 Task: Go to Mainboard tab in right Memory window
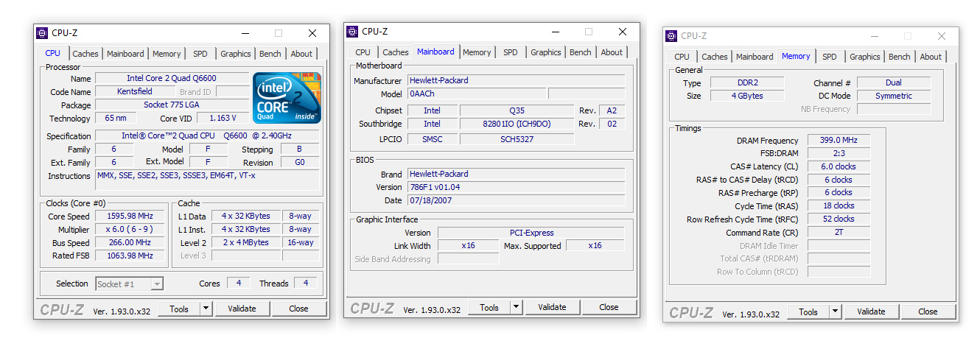(x=755, y=57)
